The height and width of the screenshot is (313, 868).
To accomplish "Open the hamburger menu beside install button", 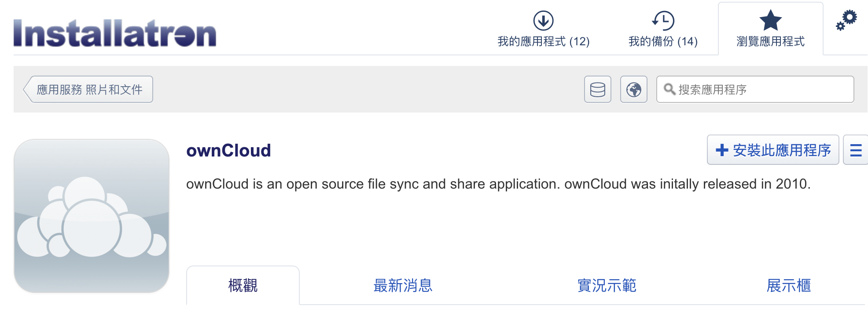I will click(856, 150).
